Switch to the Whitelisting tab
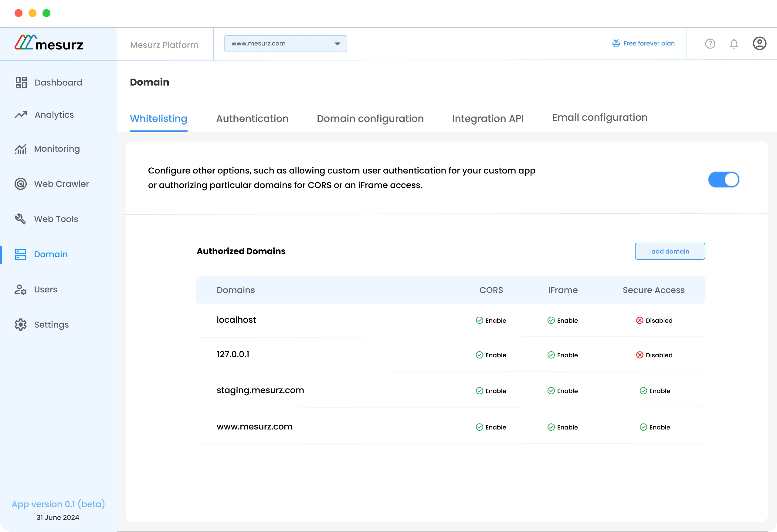This screenshot has width=777, height=532. (158, 119)
